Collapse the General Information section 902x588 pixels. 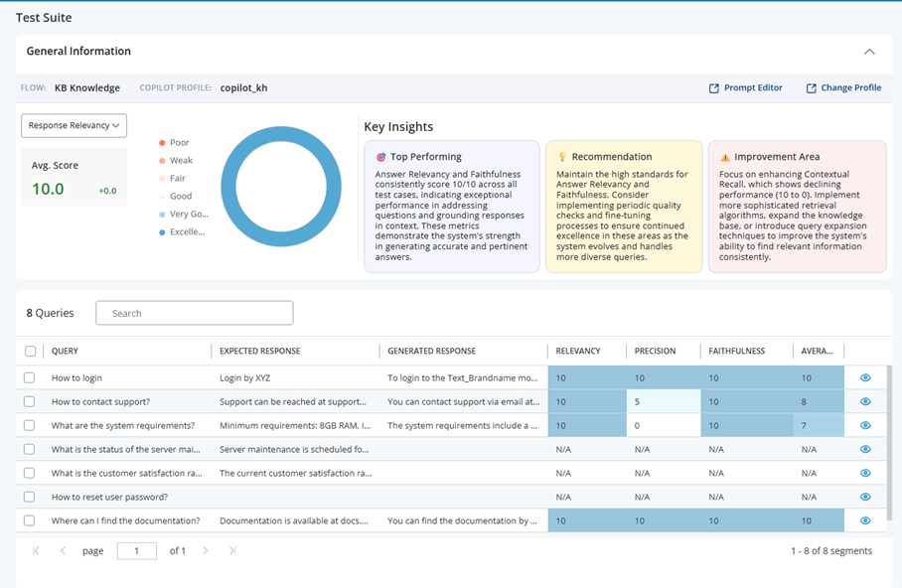(x=869, y=52)
